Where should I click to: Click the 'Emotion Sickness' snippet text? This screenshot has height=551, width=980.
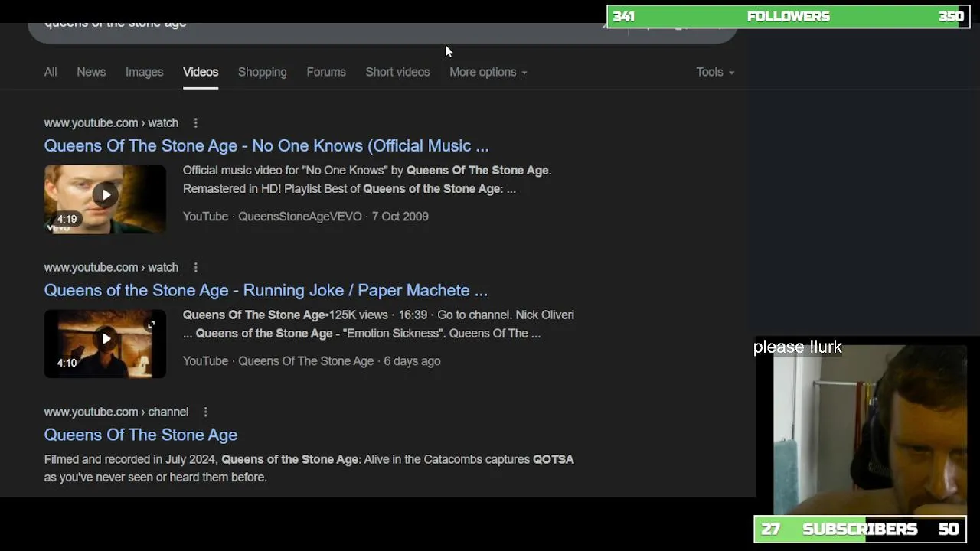tap(394, 334)
